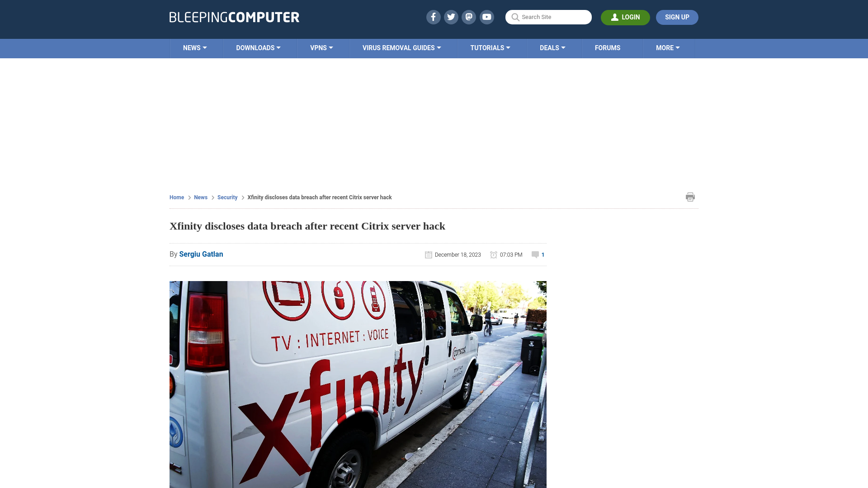Click the Security breadcrumb link
Viewport: 868px width, 488px height.
227,197
